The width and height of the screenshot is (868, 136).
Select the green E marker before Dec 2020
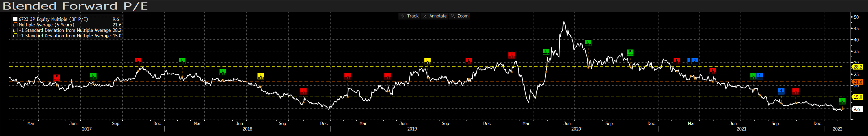[630, 52]
